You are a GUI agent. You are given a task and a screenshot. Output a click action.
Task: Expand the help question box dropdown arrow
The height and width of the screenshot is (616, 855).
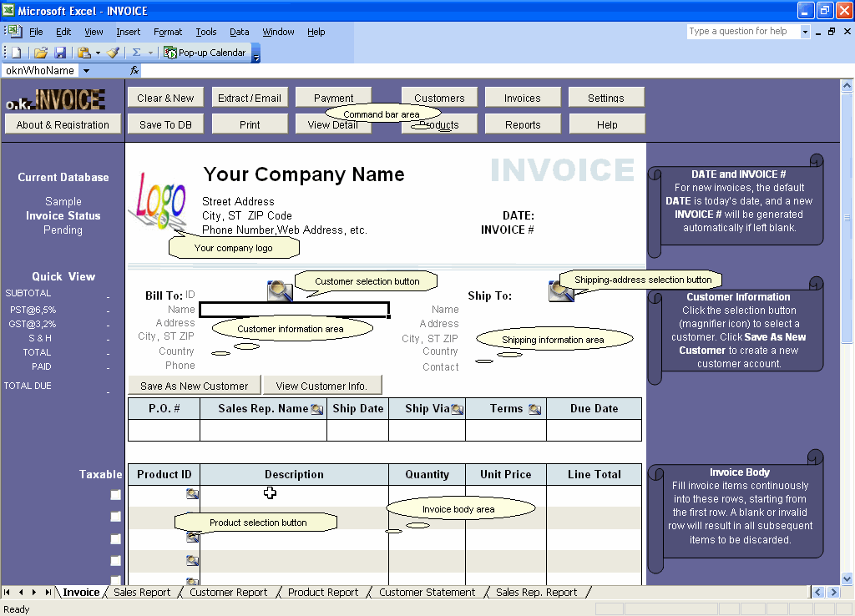point(804,31)
